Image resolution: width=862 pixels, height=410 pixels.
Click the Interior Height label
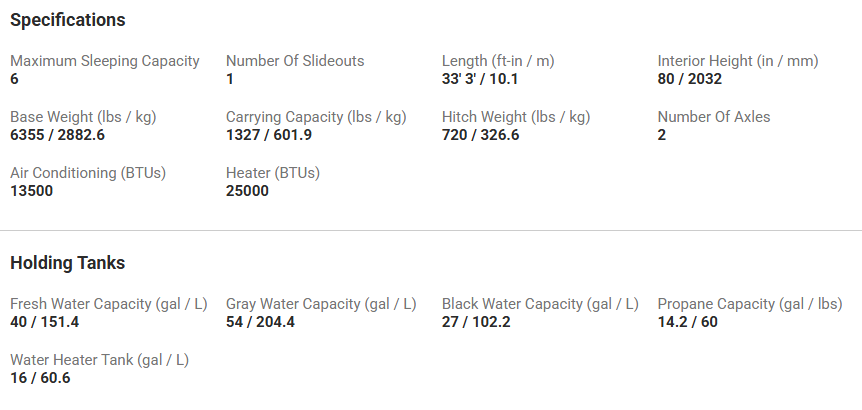point(738,61)
